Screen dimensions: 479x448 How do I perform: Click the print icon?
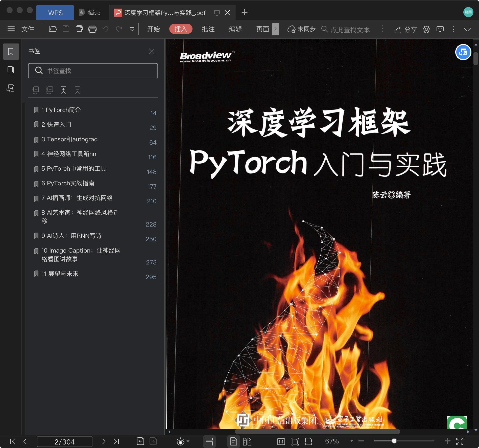click(79, 29)
